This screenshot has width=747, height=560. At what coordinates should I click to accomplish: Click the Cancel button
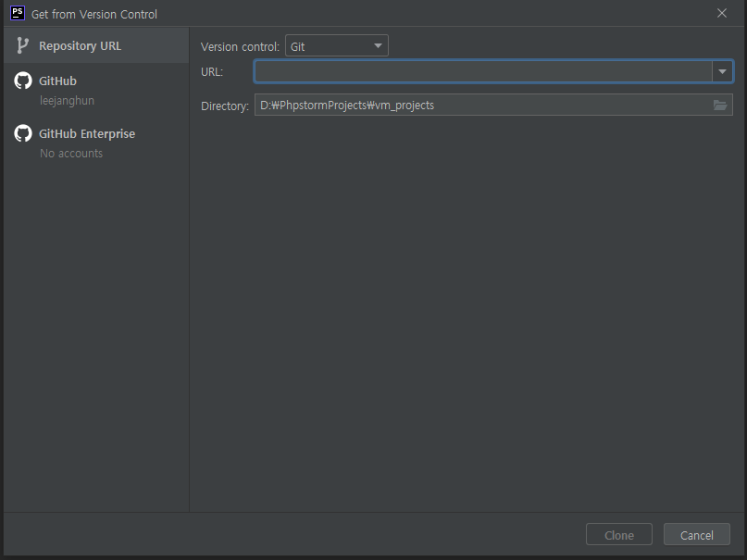point(696,535)
